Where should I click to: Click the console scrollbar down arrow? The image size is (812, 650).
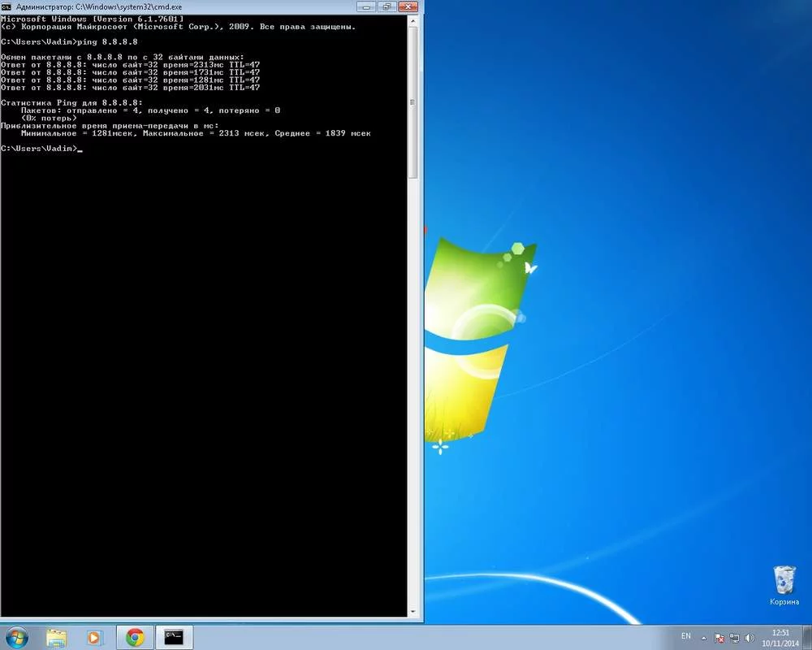(413, 612)
